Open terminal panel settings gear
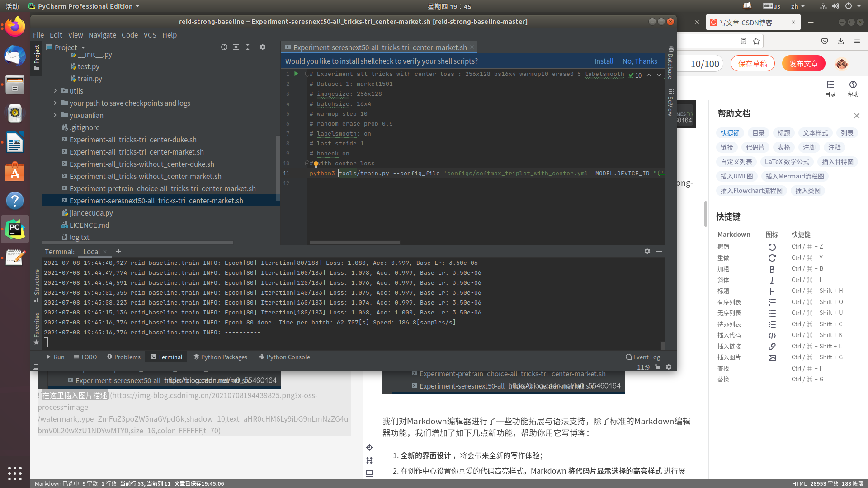Viewport: 868px width, 488px height. pyautogui.click(x=647, y=251)
